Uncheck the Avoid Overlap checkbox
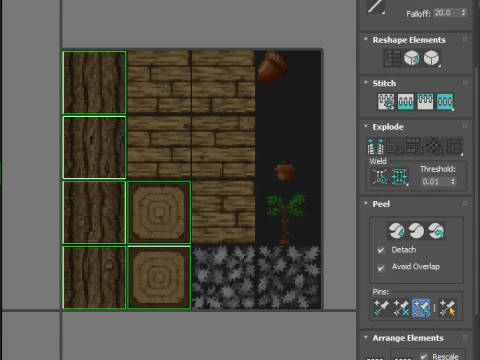The image size is (480, 360). [x=381, y=268]
